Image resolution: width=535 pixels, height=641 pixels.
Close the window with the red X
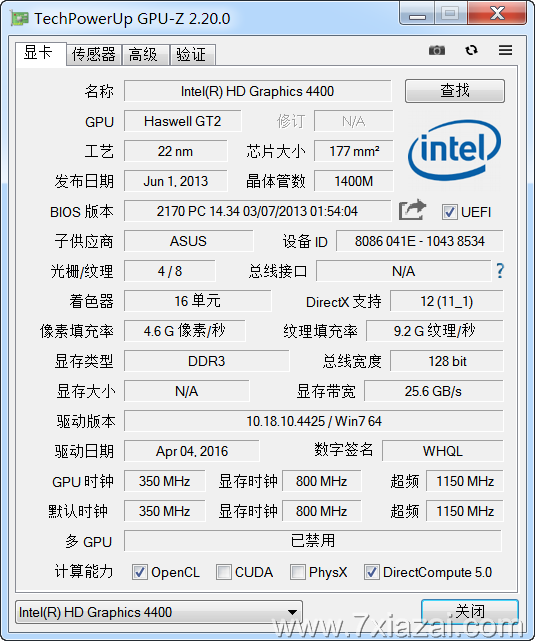tap(497, 14)
